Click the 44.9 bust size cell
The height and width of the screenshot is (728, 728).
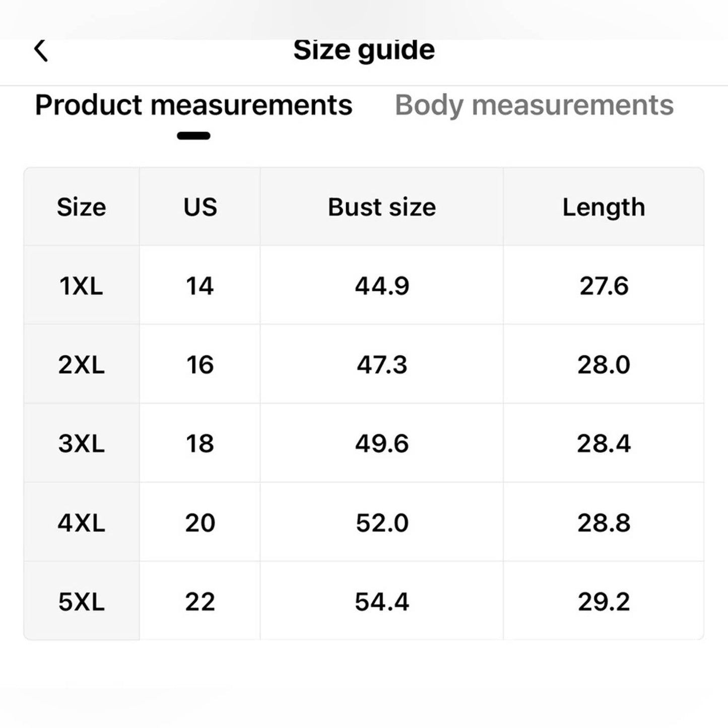[x=382, y=286]
